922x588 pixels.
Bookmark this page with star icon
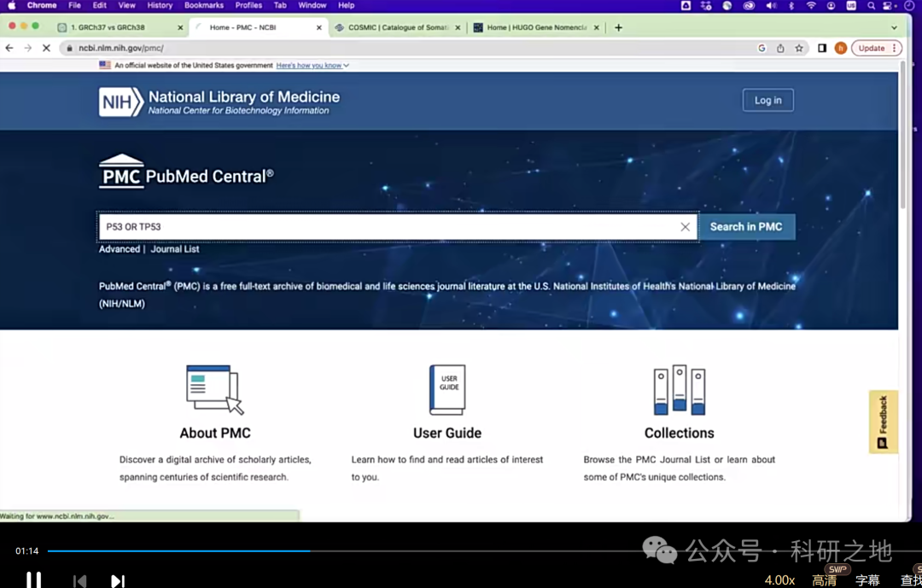click(799, 48)
